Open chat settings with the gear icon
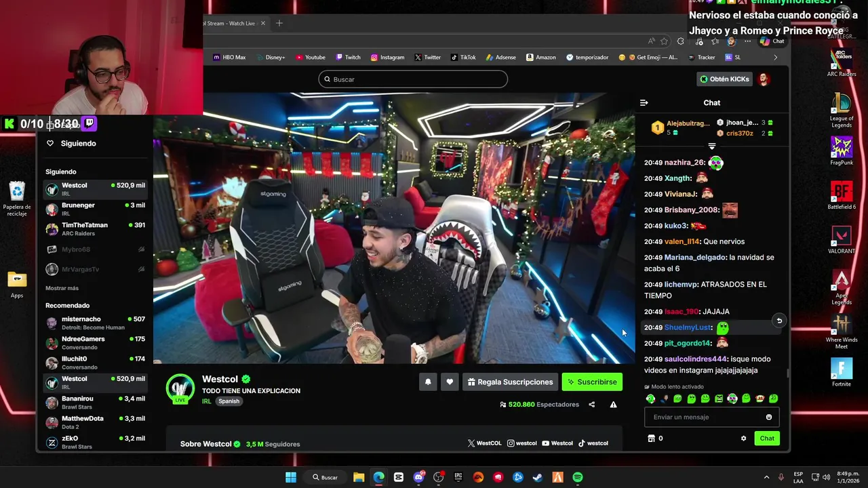The width and height of the screenshot is (868, 488). pos(743,439)
